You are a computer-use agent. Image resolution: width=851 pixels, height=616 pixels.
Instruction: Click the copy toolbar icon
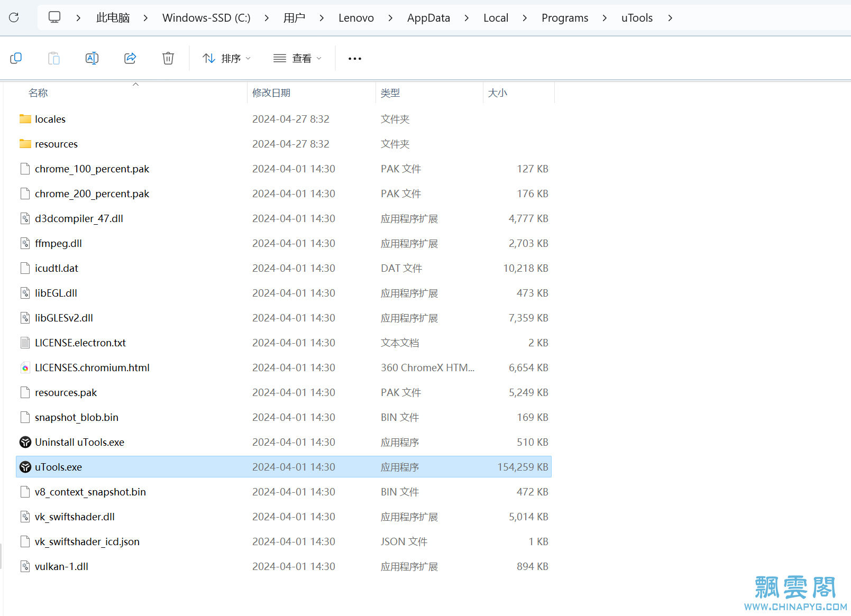(16, 58)
